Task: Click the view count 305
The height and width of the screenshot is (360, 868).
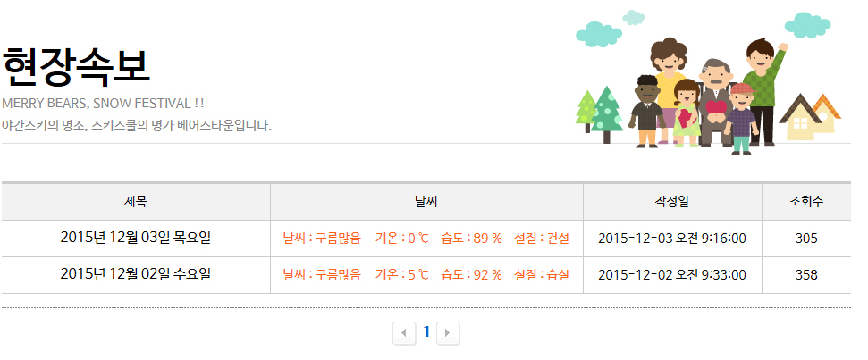Action: point(806,239)
